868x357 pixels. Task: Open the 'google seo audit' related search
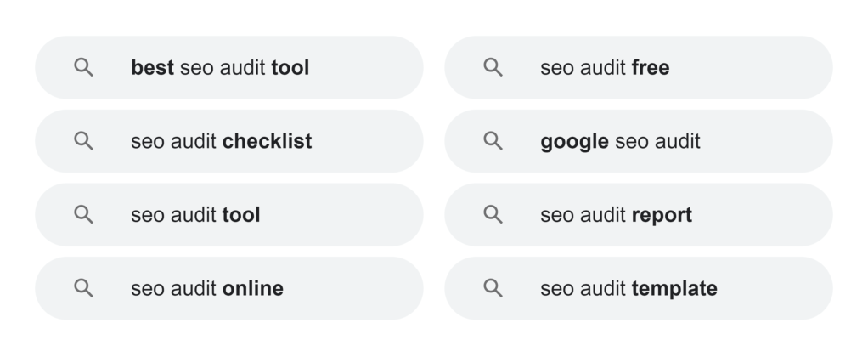(620, 141)
